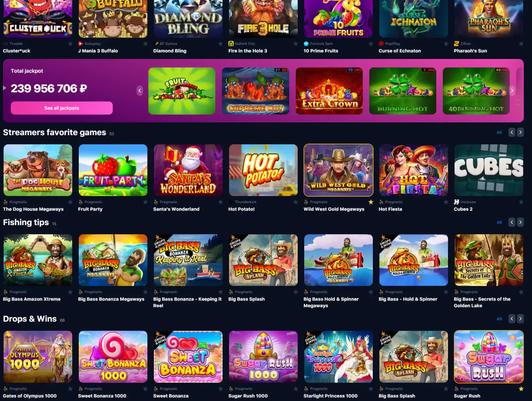Toggle favorite star for Sugar Rush
Viewport: 532px width, 401px height.
(521, 389)
